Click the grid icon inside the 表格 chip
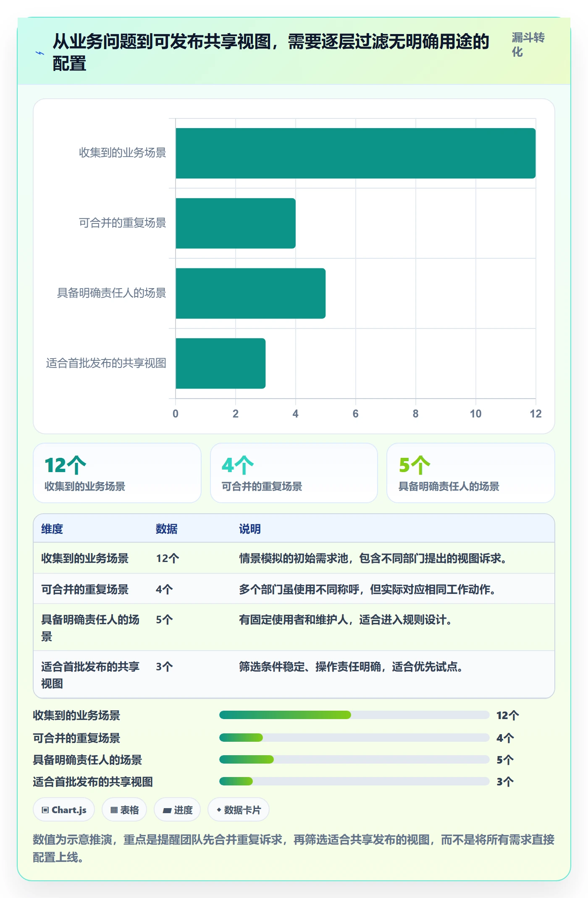 [114, 810]
